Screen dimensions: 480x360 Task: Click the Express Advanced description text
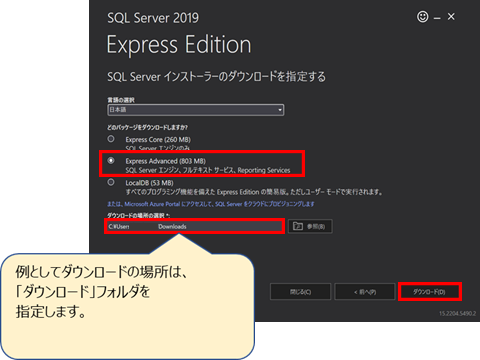[x=208, y=170]
